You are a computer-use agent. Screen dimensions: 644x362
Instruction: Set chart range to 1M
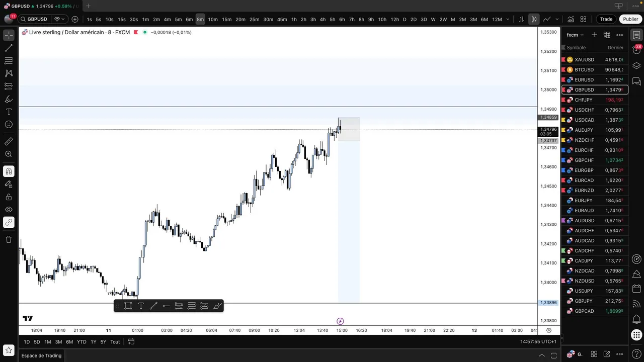click(47, 342)
